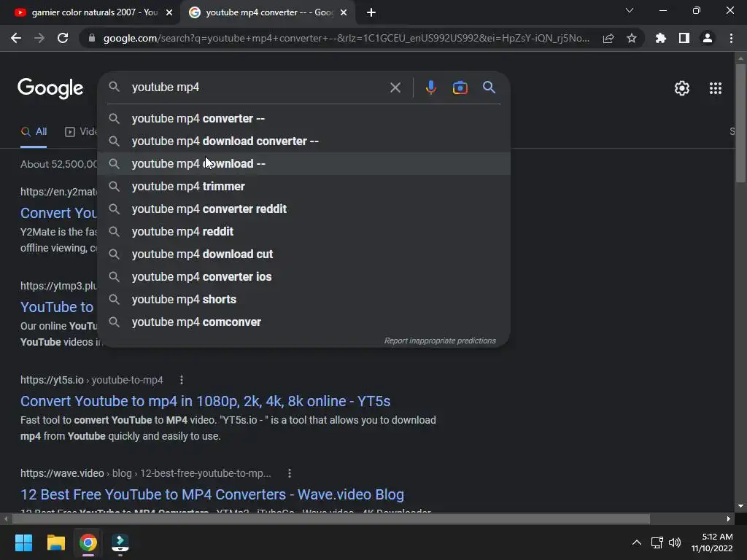Choose suggestion youtube mp4 converter reddit
Screen dimensions: 747x560
(304, 209)
